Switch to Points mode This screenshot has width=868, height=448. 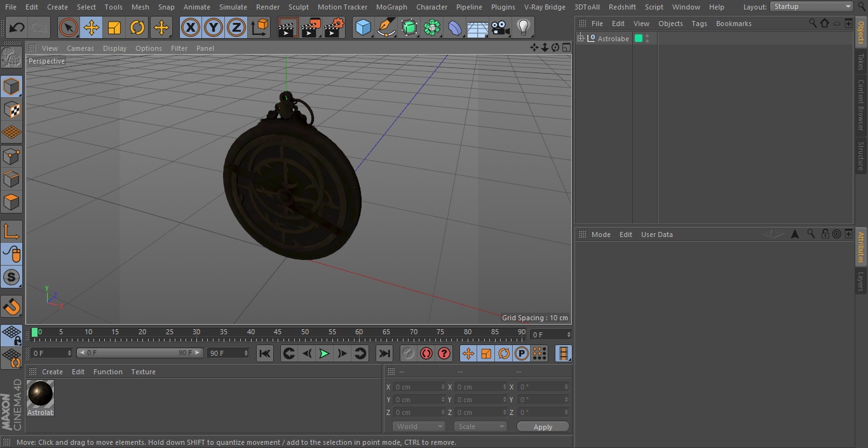[x=11, y=156]
